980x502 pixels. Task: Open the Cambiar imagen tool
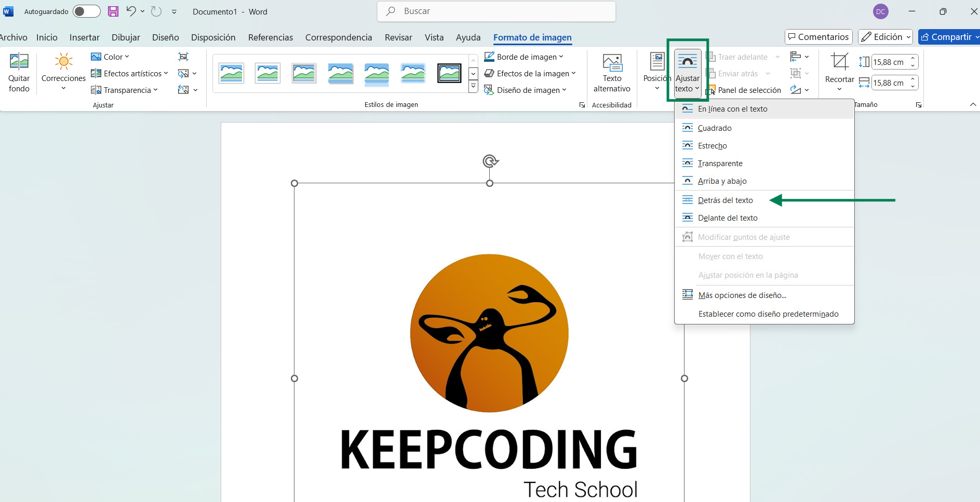click(x=183, y=73)
